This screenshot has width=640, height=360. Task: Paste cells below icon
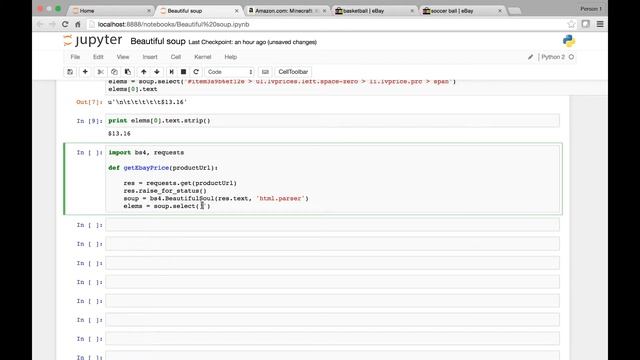tap(128, 72)
